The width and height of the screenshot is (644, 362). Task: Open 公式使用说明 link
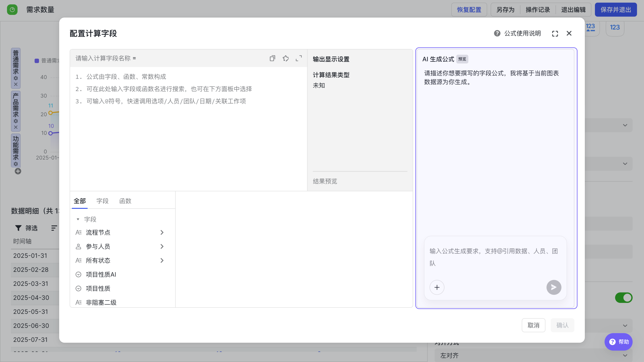click(522, 33)
